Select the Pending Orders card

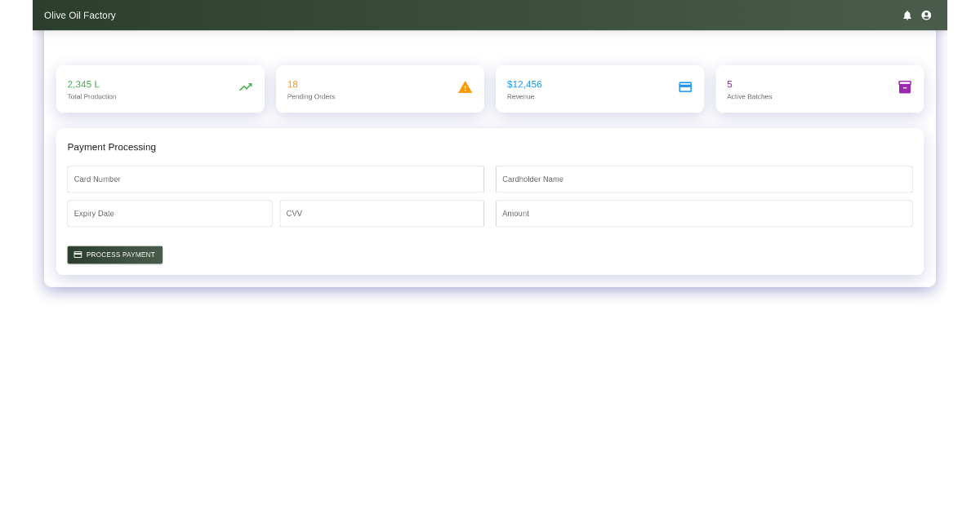pos(380,89)
